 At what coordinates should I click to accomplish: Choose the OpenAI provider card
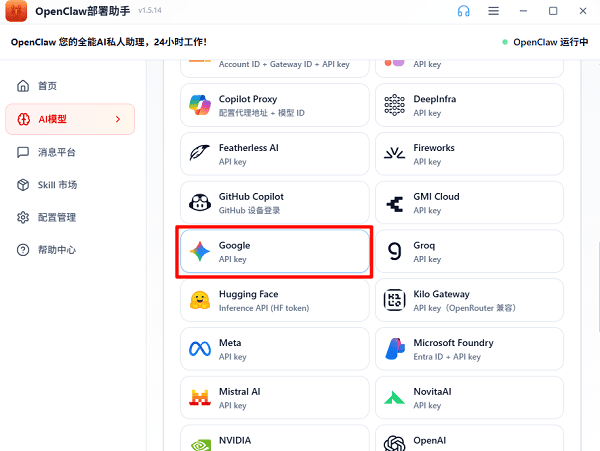[470, 438]
